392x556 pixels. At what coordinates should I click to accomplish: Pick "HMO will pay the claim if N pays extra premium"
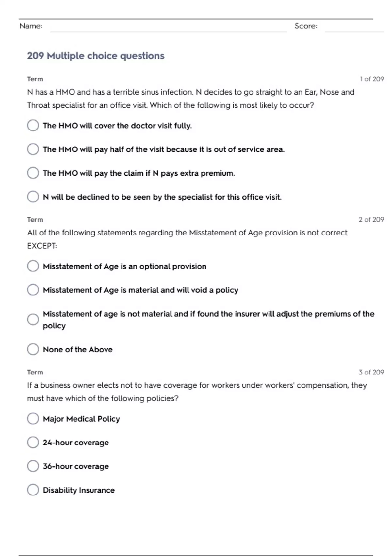point(33,173)
